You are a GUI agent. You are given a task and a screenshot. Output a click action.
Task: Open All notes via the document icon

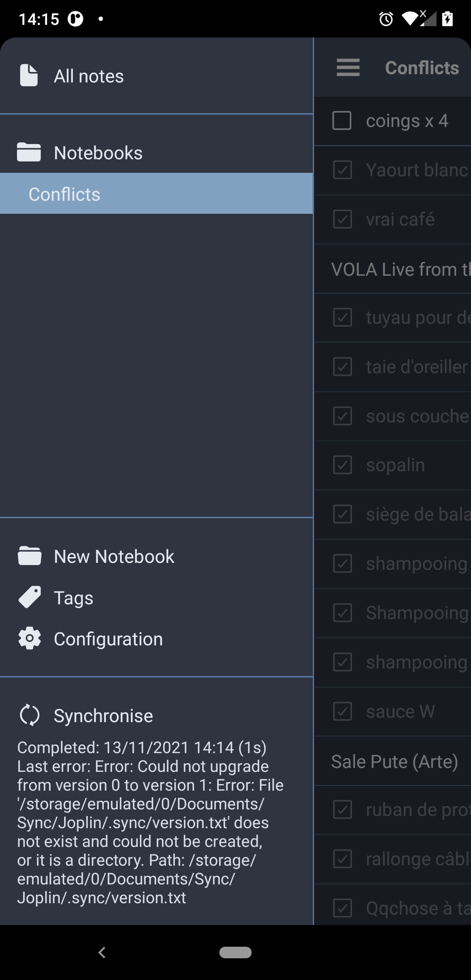29,75
